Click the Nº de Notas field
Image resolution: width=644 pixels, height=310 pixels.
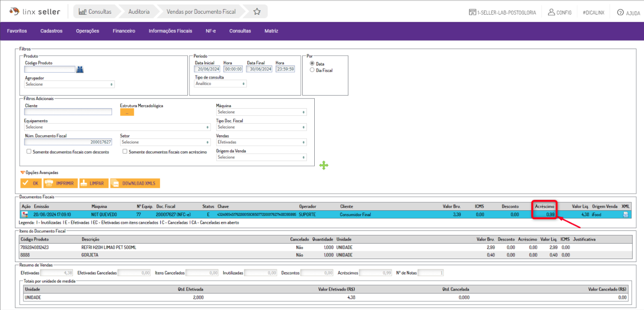coord(430,273)
